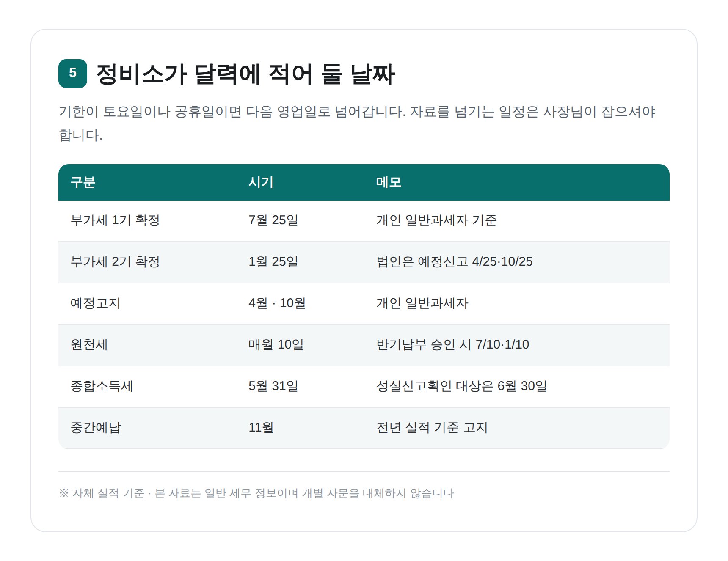Select the 부가세 1기 확정 cell
This screenshot has width=728, height=561.
point(115,220)
